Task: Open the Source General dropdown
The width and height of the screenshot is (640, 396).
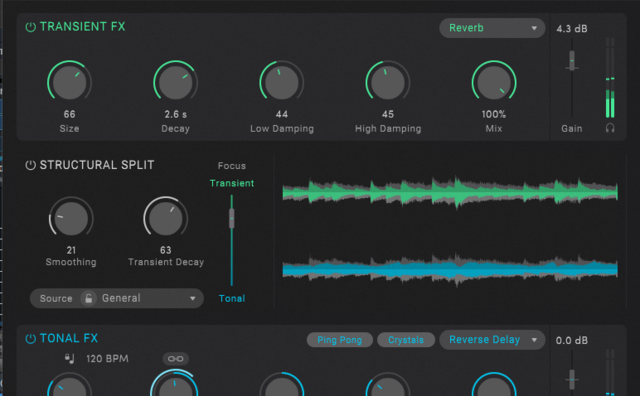Action: [117, 298]
